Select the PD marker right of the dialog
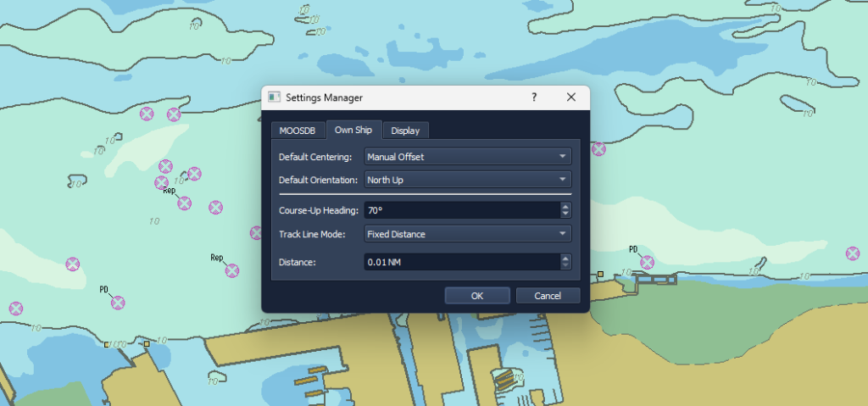Viewport: 868px width, 406px height. (647, 262)
